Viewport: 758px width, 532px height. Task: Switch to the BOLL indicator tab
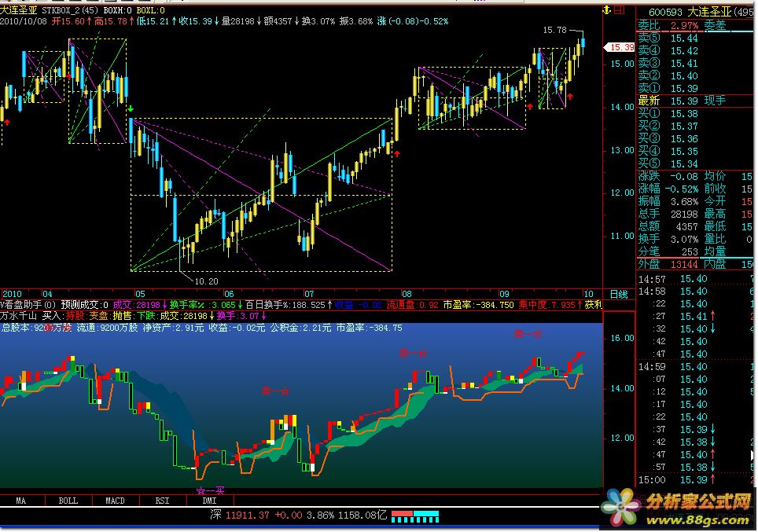coord(68,501)
